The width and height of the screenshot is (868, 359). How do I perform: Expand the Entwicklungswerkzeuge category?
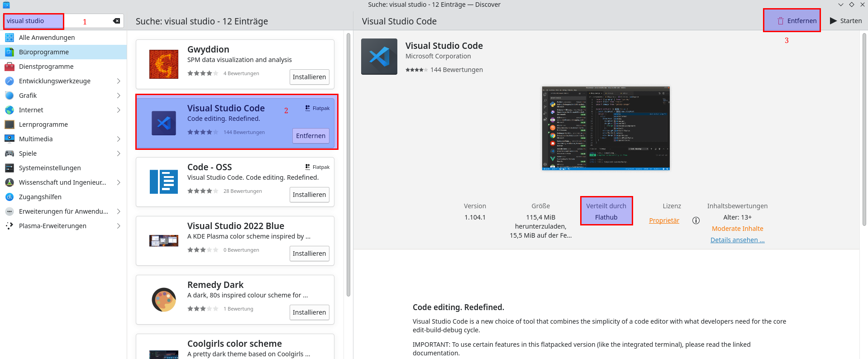[119, 81]
